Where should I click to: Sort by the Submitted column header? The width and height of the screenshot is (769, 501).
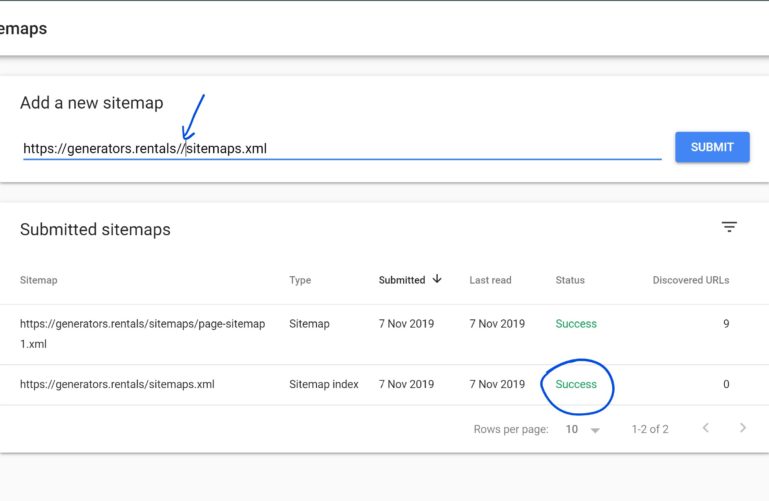(401, 280)
